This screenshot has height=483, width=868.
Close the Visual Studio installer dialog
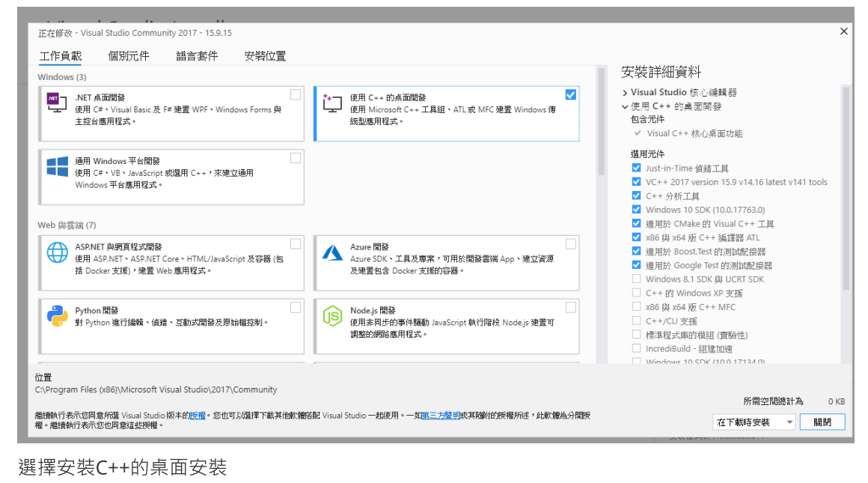coord(844,31)
